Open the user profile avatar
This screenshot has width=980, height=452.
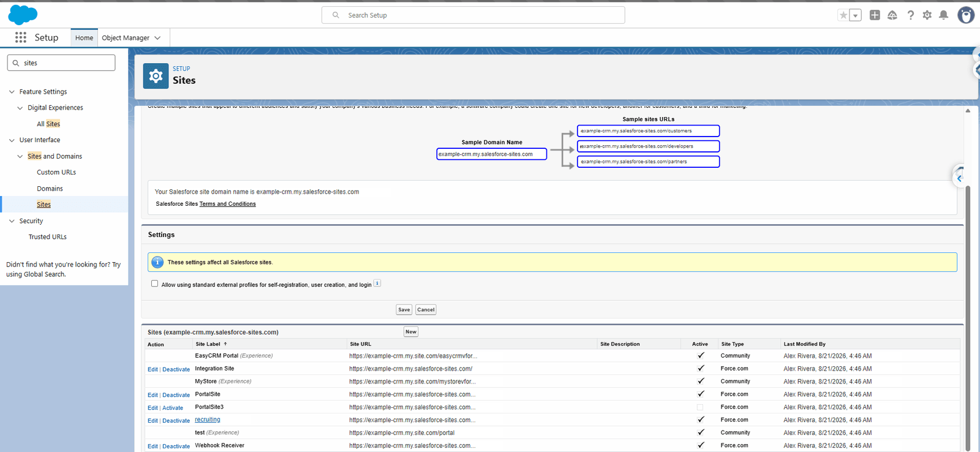point(966,15)
